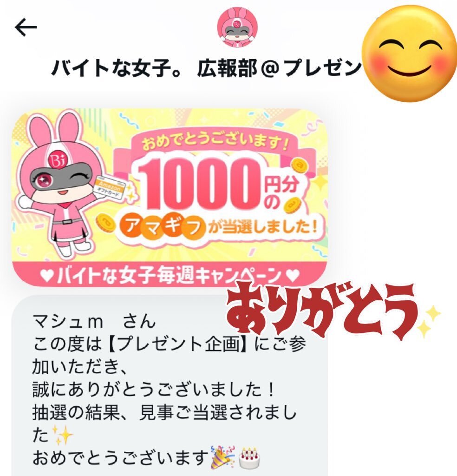Image resolution: width=457 pixels, height=476 pixels.
Task: Tap the Amazon gift card held by mascot
Action: click(109, 188)
